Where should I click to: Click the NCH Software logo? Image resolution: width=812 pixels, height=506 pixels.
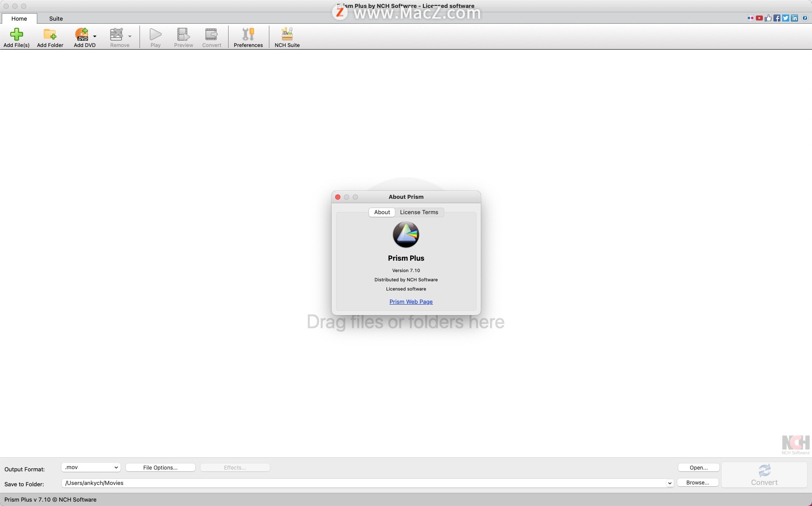point(796,445)
